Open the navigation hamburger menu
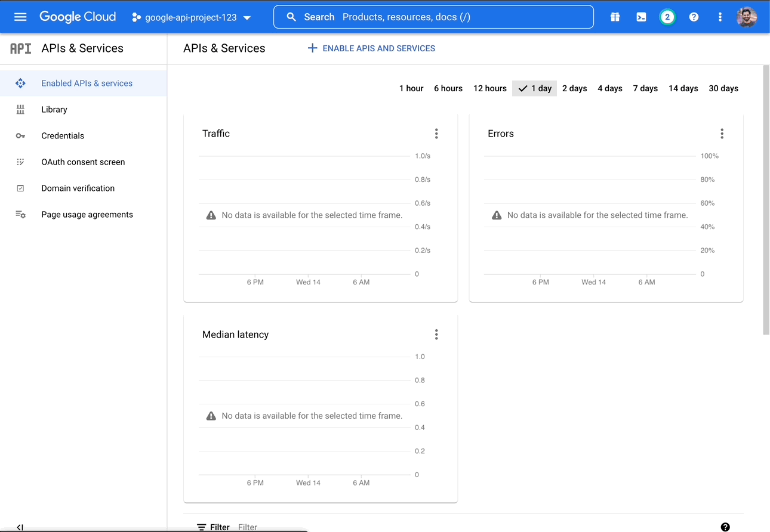 click(20, 17)
